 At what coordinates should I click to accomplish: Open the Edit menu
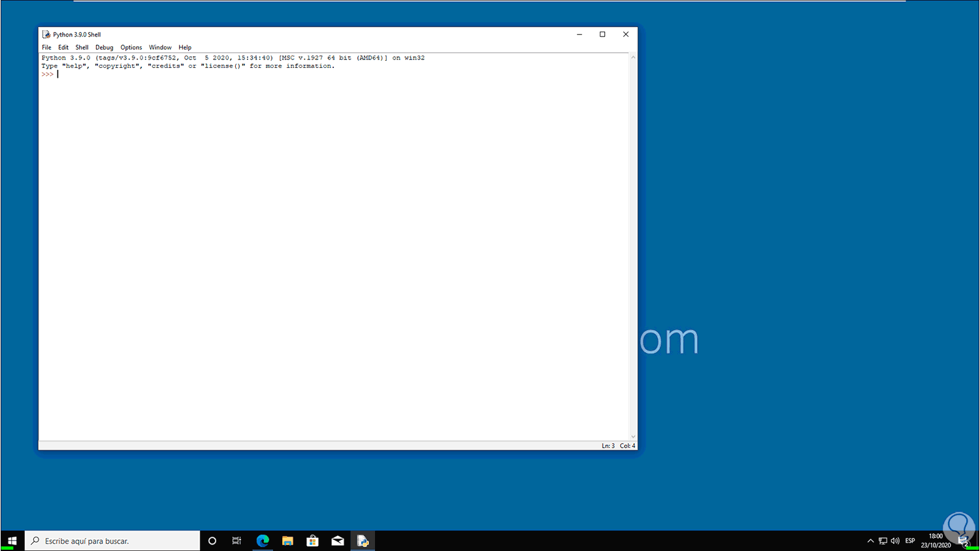coord(63,47)
